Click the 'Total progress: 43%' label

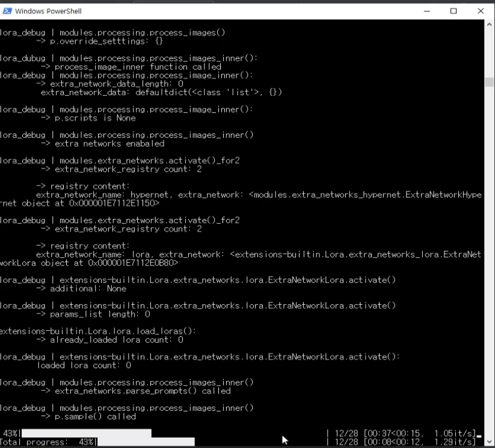(x=46, y=442)
